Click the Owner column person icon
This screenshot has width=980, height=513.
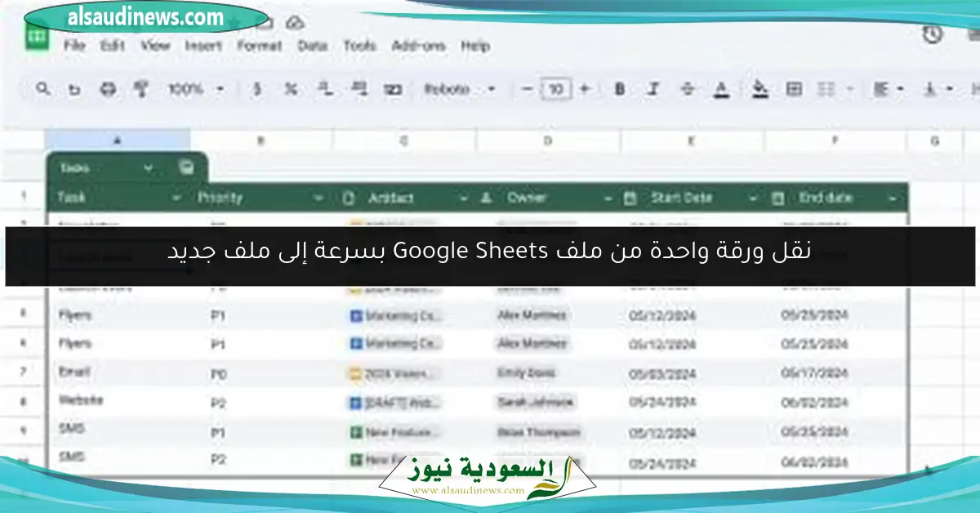click(487, 198)
